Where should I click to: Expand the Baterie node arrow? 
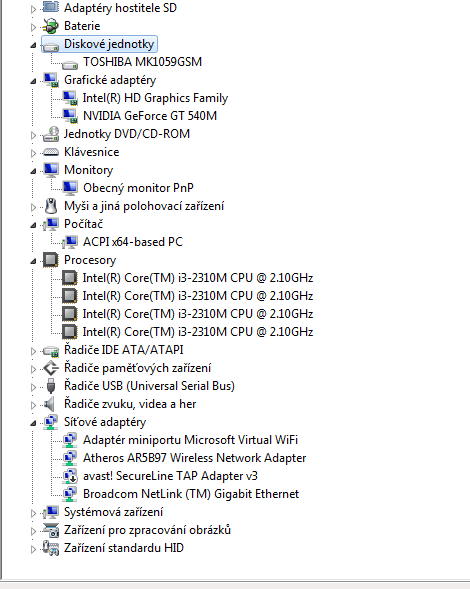pyautogui.click(x=33, y=27)
